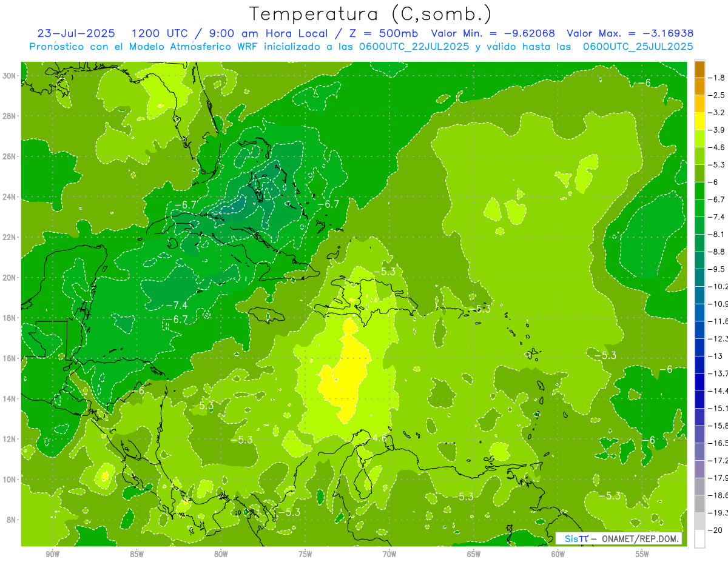Click the -9.5 colorbar legend value
This screenshot has height=562, width=728.
coord(717,269)
